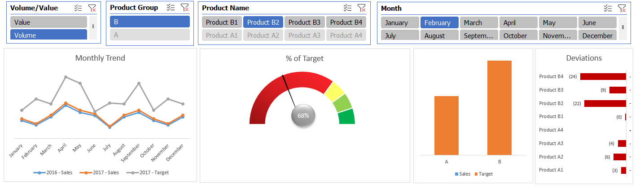The height and width of the screenshot is (194, 644).
Task: Toggle multi-select in Volume/Value slicer
Action: pos(78,8)
